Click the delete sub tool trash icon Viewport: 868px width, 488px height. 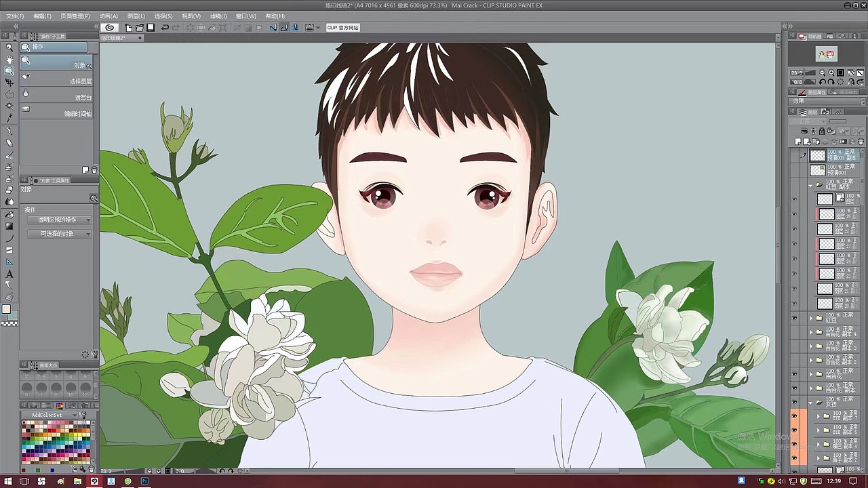pyautogui.click(x=94, y=170)
